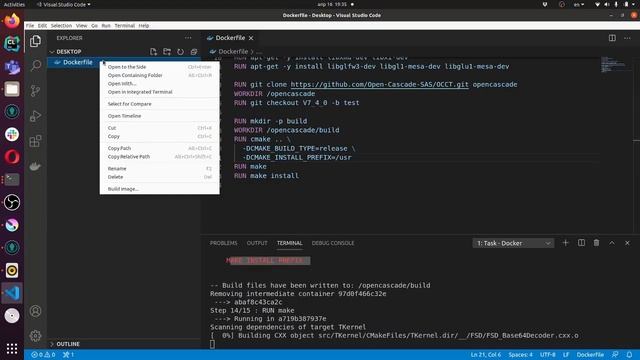Image resolution: width=640 pixels, height=360 pixels.
Task: Choose 'Delete' in context menu
Action: pos(160,177)
